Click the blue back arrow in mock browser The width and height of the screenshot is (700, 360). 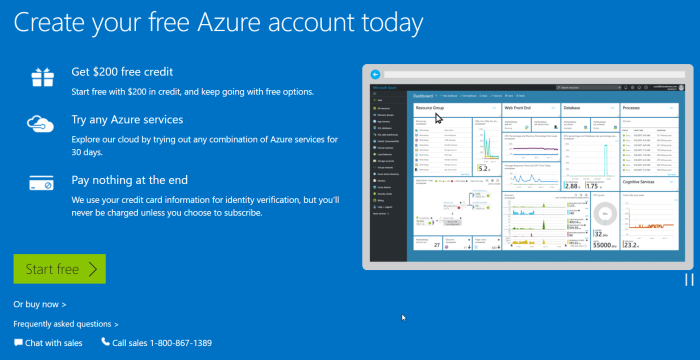pyautogui.click(x=375, y=74)
